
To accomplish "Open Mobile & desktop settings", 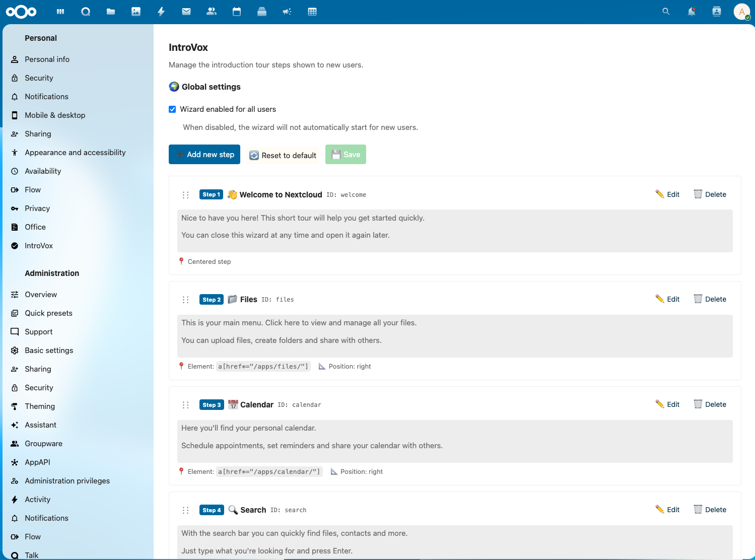I will 78,115.
